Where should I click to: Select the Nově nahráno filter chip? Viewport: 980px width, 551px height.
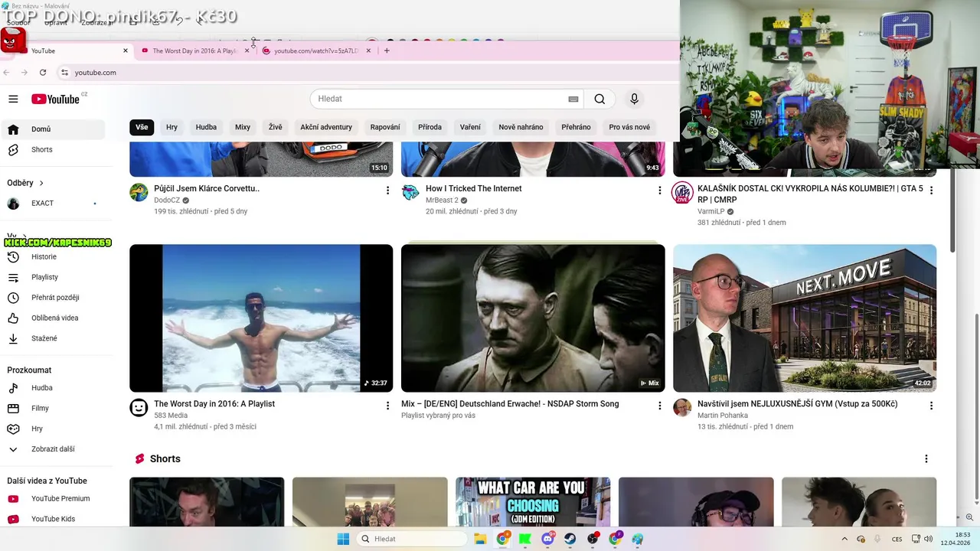[x=521, y=127]
